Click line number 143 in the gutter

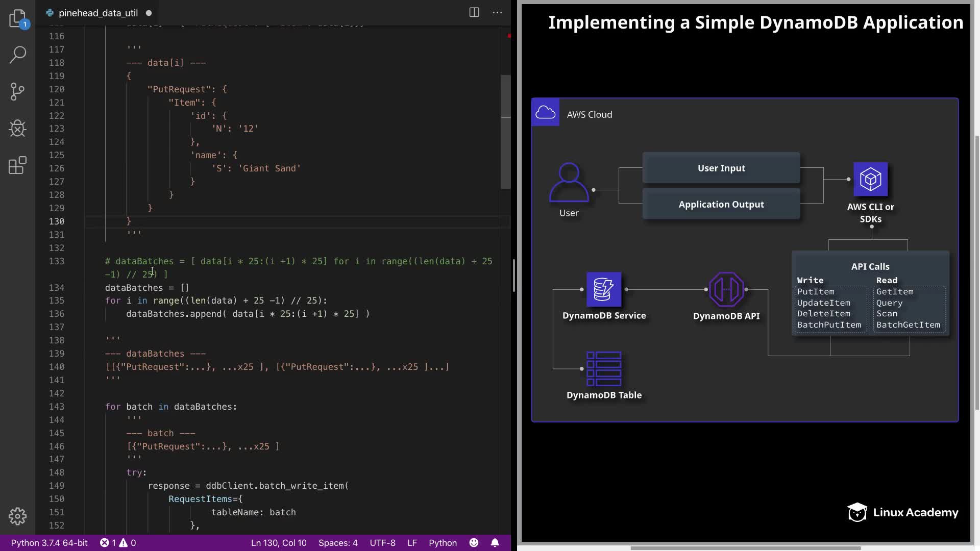click(x=57, y=407)
